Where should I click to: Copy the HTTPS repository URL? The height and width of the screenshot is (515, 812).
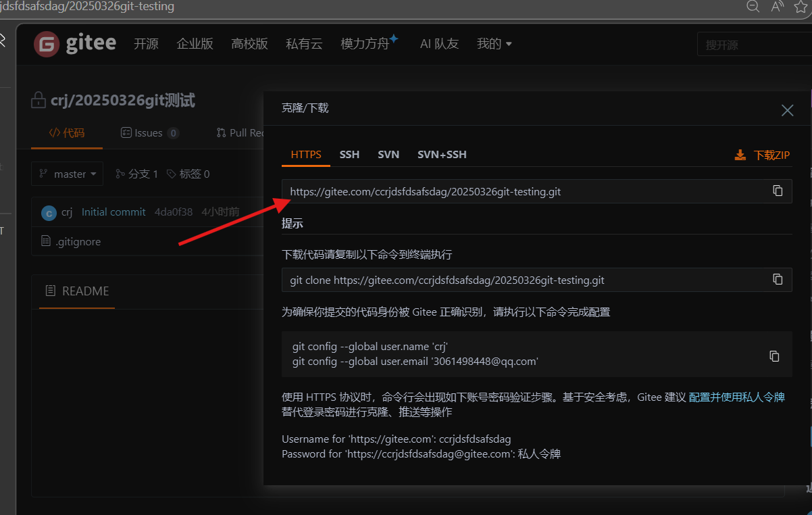(x=778, y=191)
